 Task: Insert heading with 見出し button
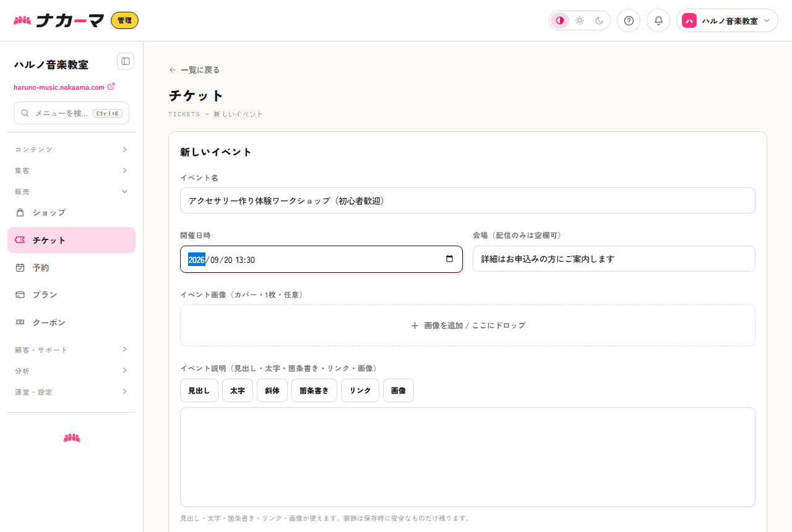click(x=199, y=390)
